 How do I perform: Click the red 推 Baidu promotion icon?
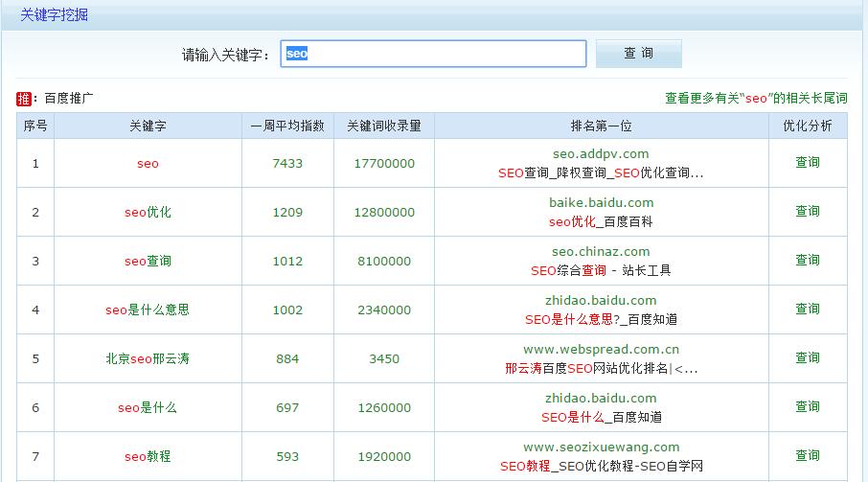click(24, 99)
